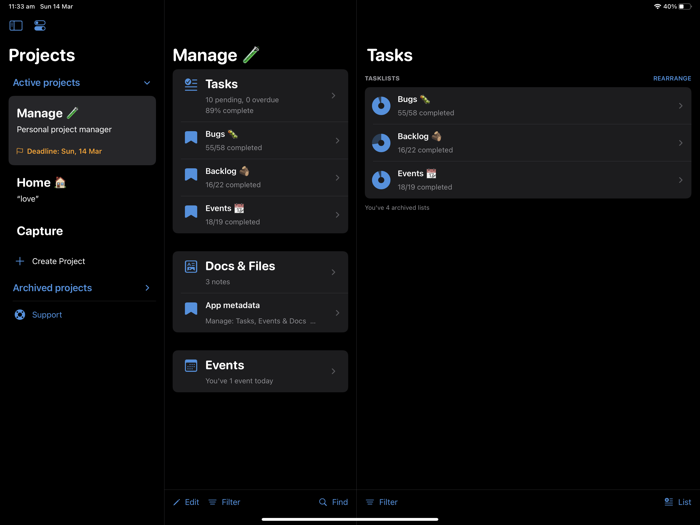
Task: Open Backlog tasklist in Tasks panel
Action: click(528, 143)
